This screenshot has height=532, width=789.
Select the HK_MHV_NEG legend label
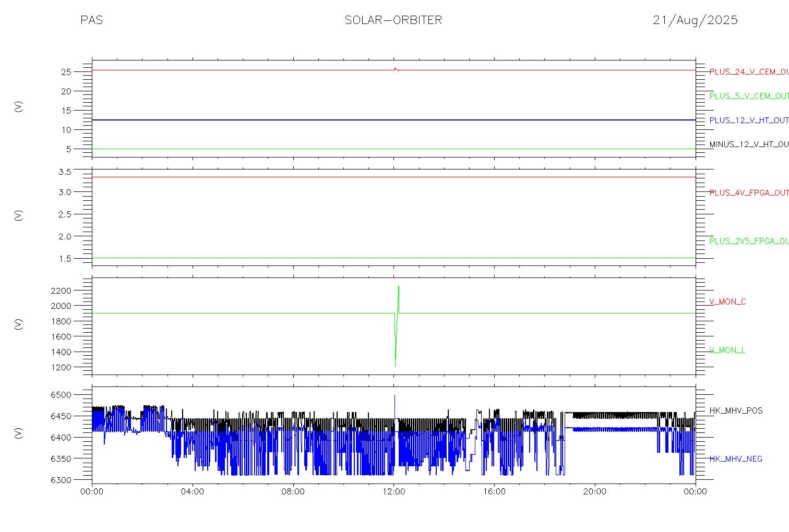(x=736, y=459)
